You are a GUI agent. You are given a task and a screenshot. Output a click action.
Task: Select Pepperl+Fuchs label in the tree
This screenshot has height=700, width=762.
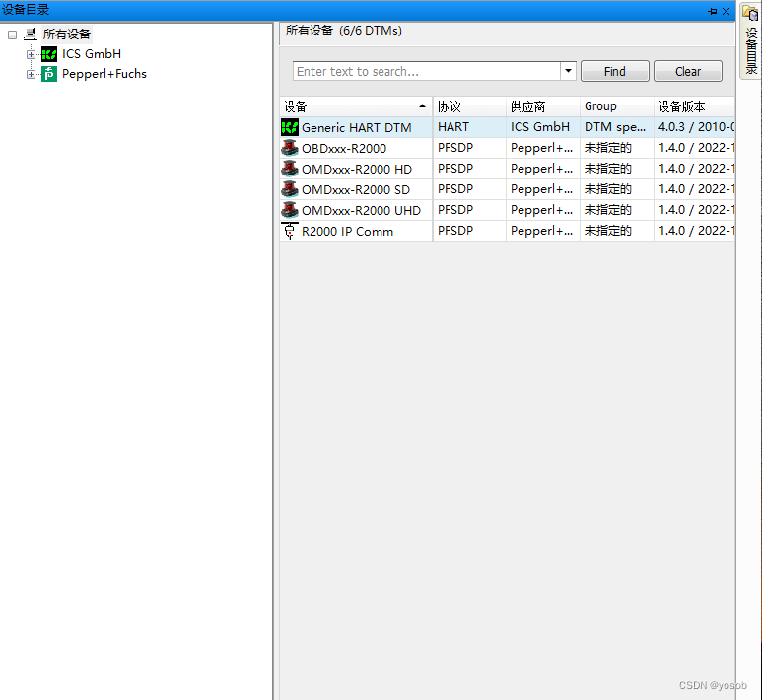point(104,74)
